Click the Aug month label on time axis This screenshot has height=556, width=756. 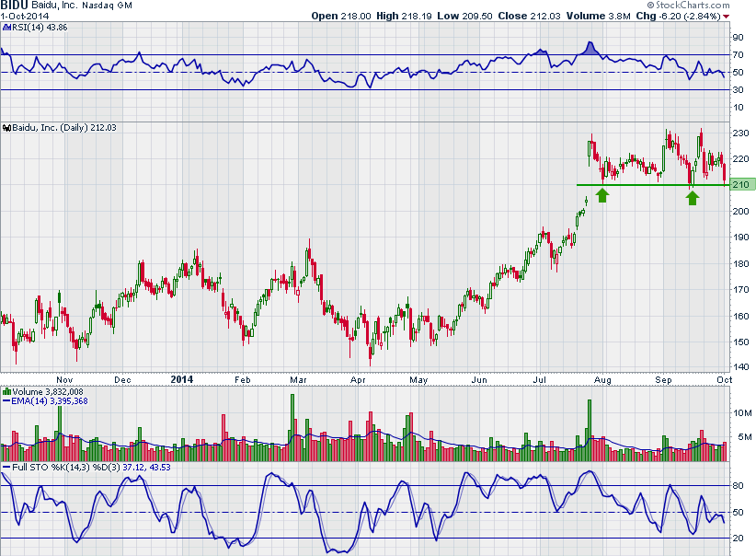point(602,380)
